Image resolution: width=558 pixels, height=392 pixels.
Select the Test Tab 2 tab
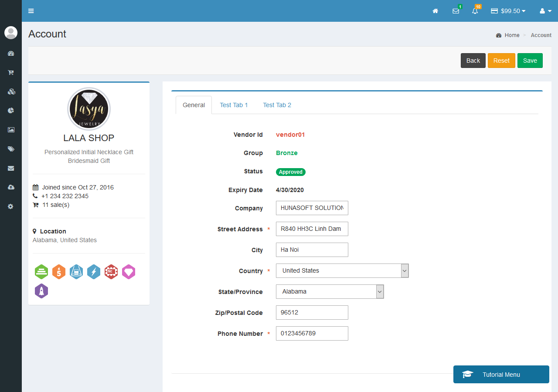point(277,105)
